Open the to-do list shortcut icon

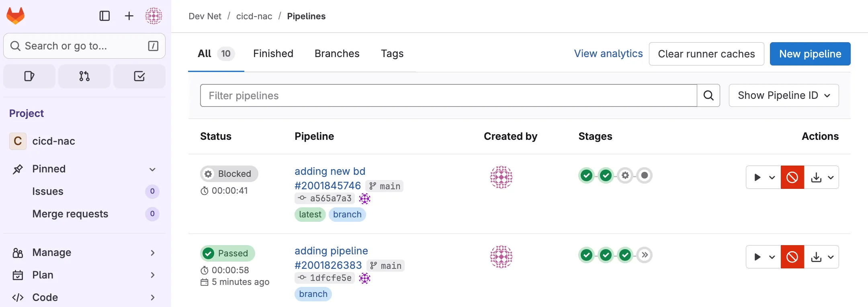pyautogui.click(x=139, y=76)
